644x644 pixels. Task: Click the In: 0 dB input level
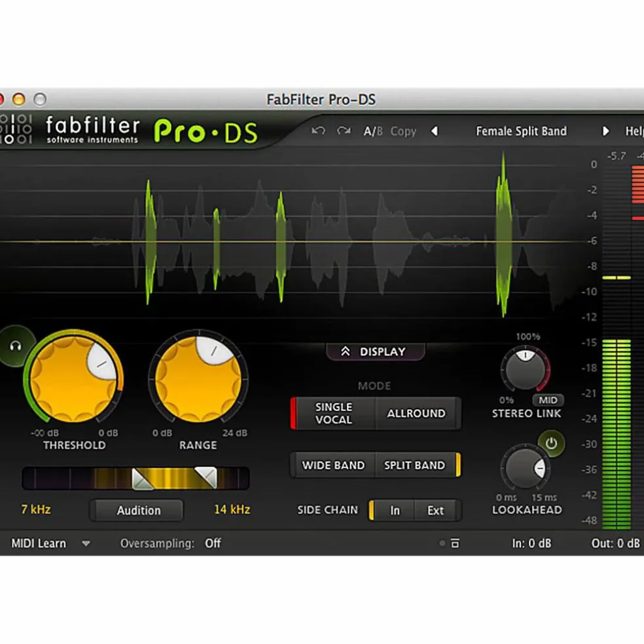531,543
